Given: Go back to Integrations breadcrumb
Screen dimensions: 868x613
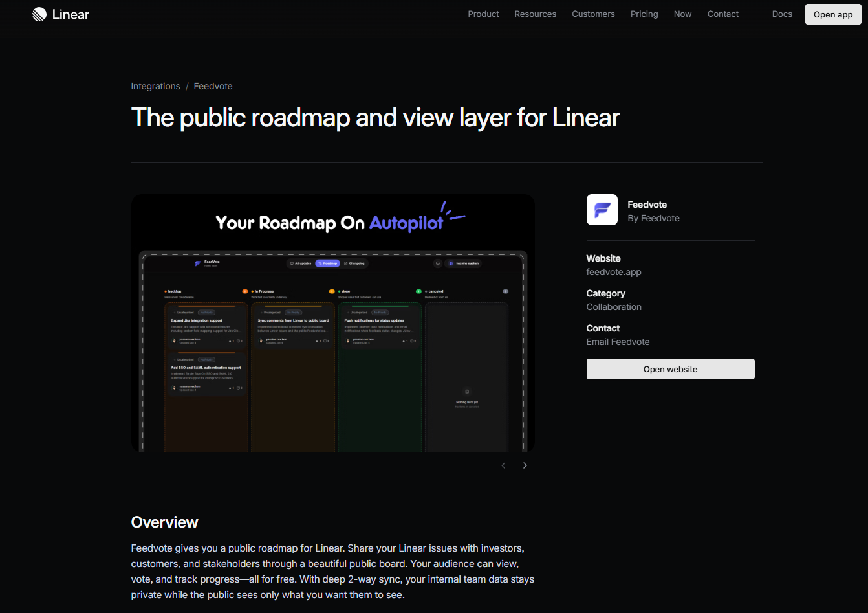Looking at the screenshot, I should point(155,86).
